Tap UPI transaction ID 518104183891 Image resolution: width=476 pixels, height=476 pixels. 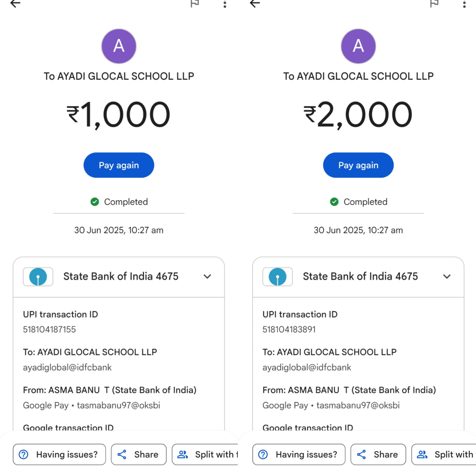(x=289, y=329)
